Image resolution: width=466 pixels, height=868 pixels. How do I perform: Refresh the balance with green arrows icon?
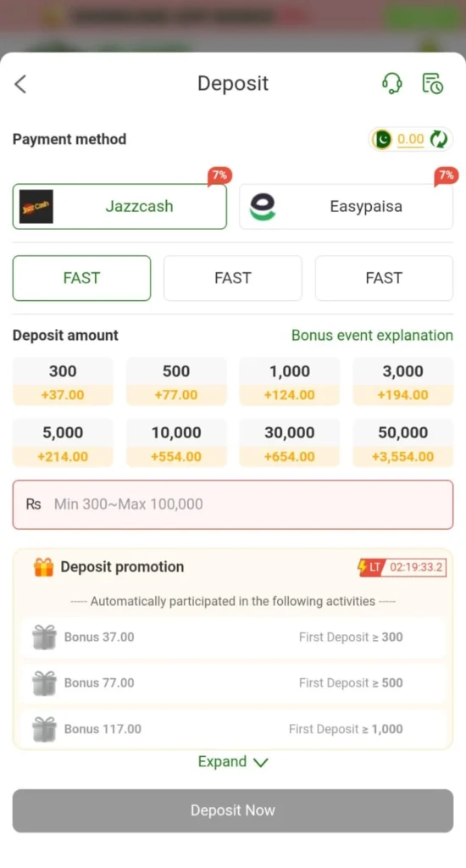[439, 140]
